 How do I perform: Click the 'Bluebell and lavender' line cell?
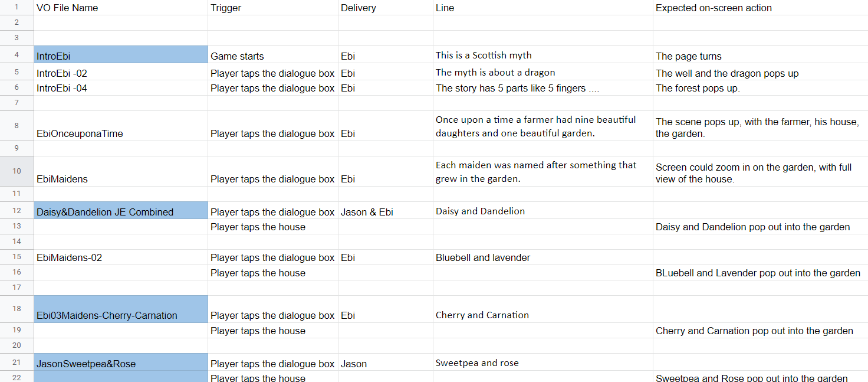tap(543, 257)
